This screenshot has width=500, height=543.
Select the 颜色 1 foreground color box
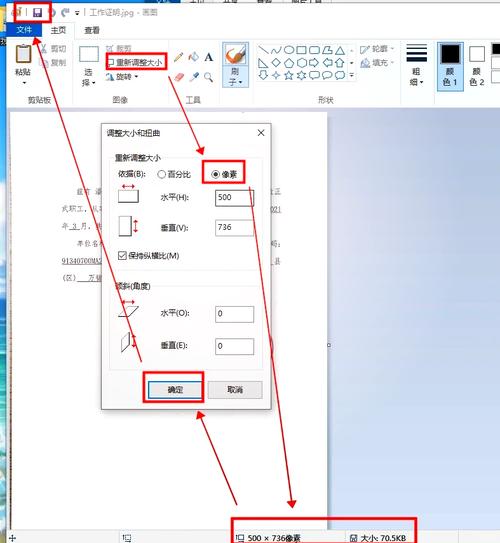tap(450, 66)
